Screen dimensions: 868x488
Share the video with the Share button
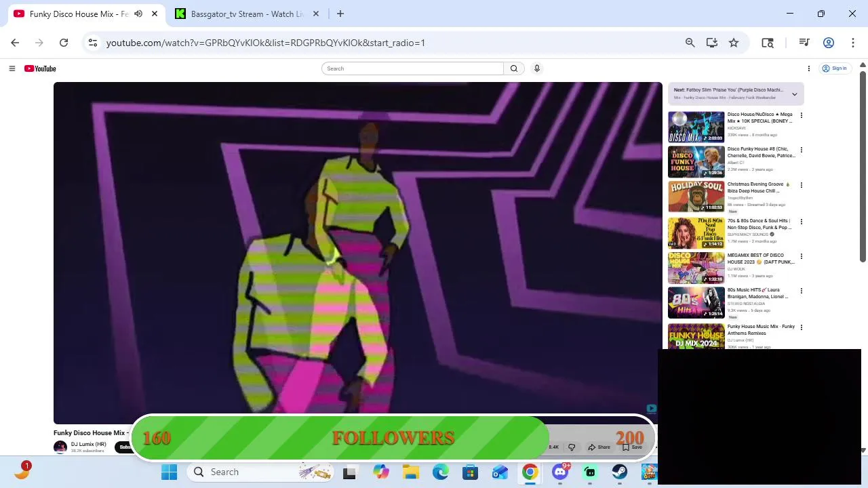tap(599, 447)
